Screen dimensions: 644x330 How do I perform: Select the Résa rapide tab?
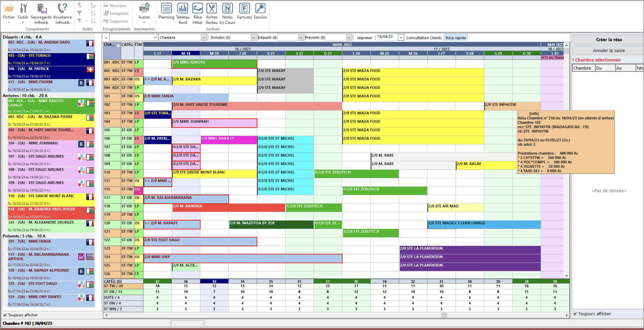click(455, 38)
